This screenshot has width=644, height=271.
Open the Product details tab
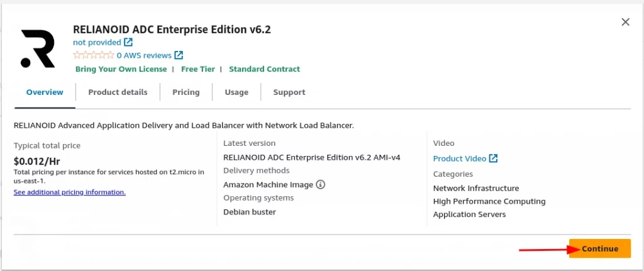[118, 92]
